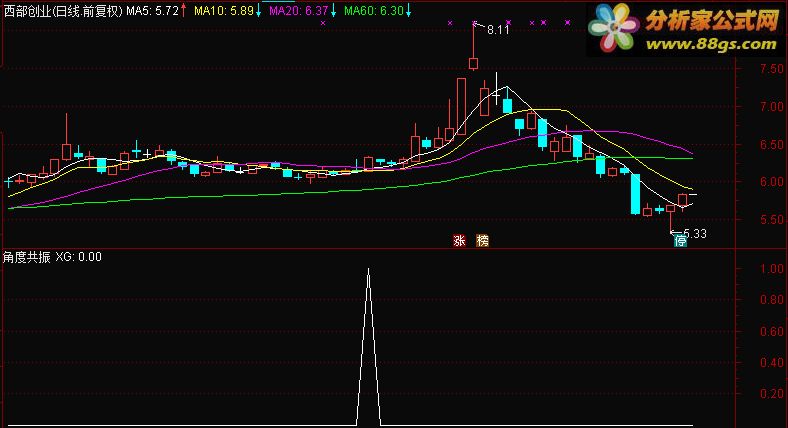Viewport: 788px width, 428px height.
Task: Click the 0.80 indicator axis label
Action: (x=772, y=300)
